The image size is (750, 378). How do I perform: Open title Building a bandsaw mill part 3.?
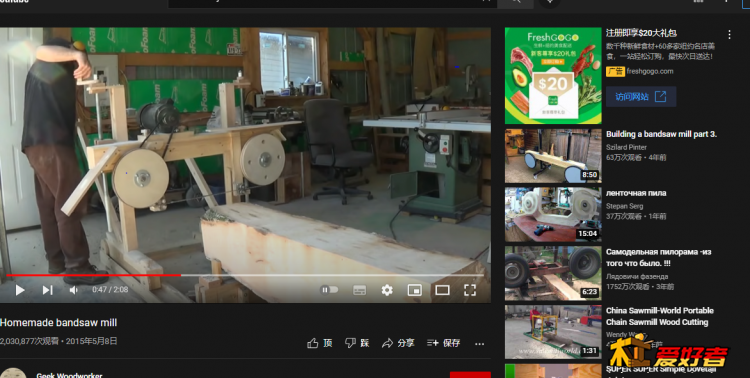[661, 134]
